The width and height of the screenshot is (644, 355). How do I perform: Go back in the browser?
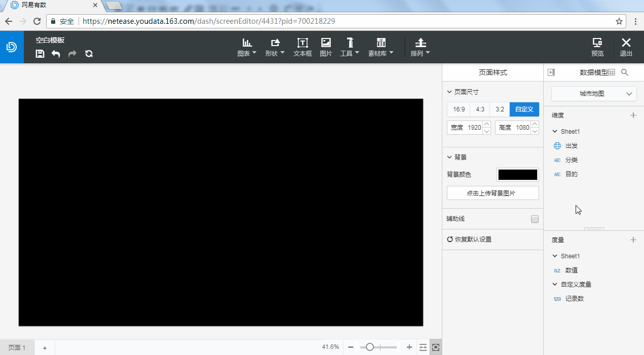pyautogui.click(x=9, y=21)
